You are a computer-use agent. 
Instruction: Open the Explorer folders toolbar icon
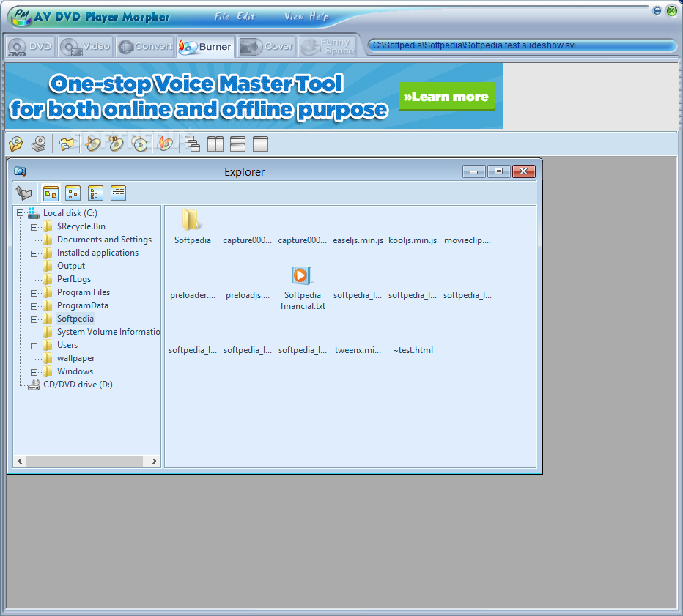pos(67,144)
